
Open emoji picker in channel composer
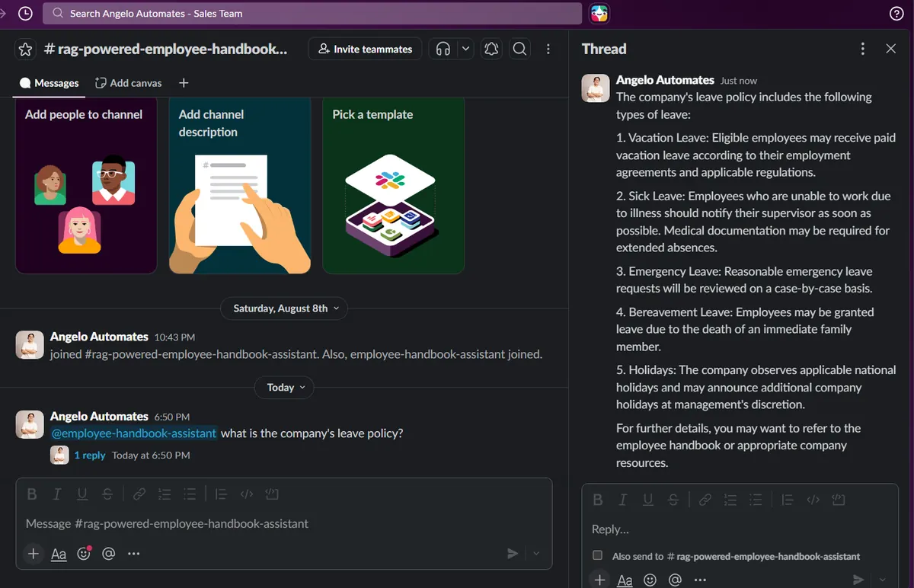[x=84, y=554]
